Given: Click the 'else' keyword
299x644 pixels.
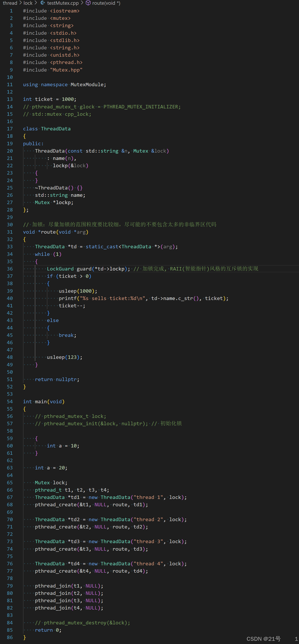Looking at the screenshot, I should tap(53, 320).
